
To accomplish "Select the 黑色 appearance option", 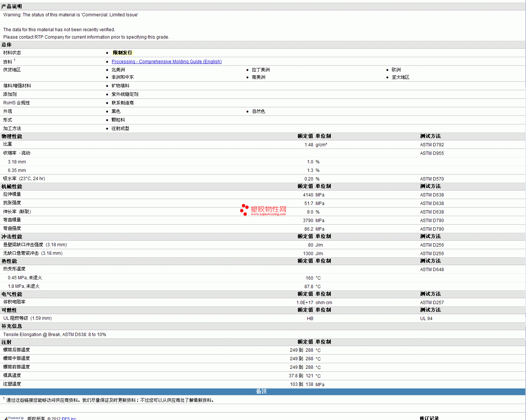I will point(116,111).
